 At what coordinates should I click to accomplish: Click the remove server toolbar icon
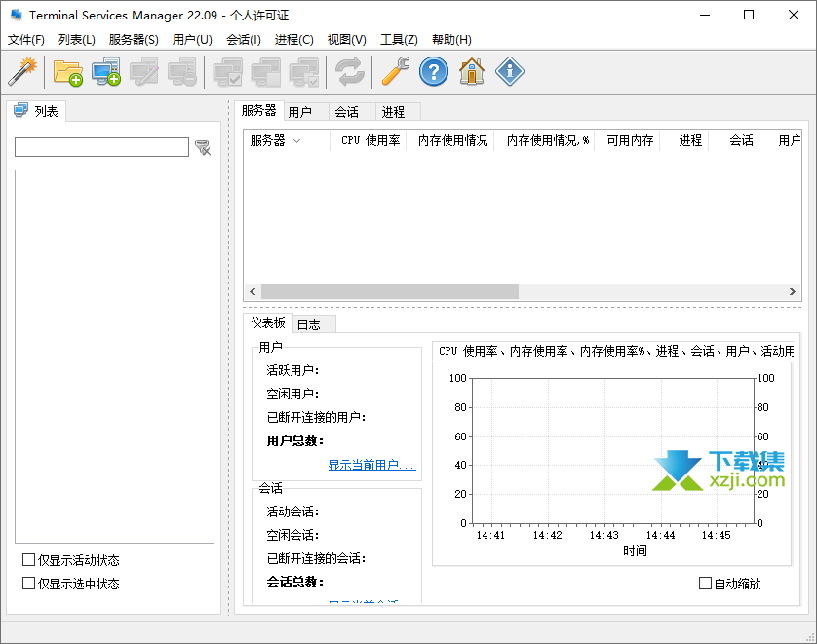coord(182,71)
